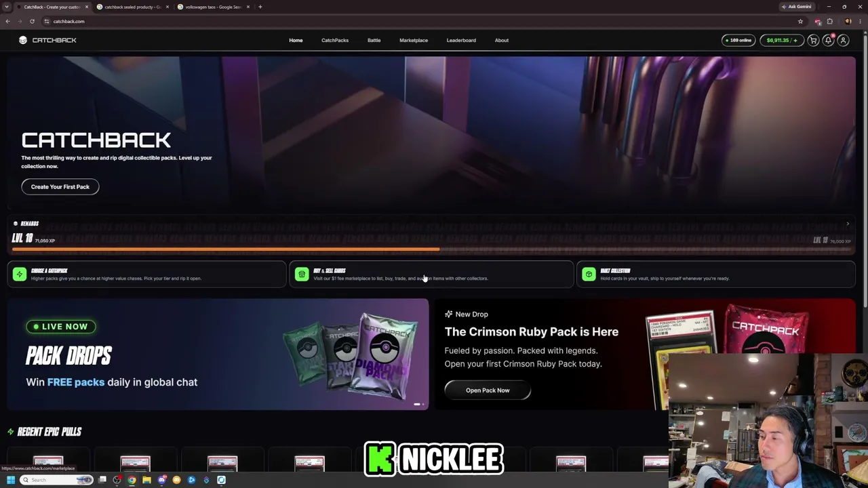Expand the Rewards section arrow
868x488 pixels.
point(847,224)
